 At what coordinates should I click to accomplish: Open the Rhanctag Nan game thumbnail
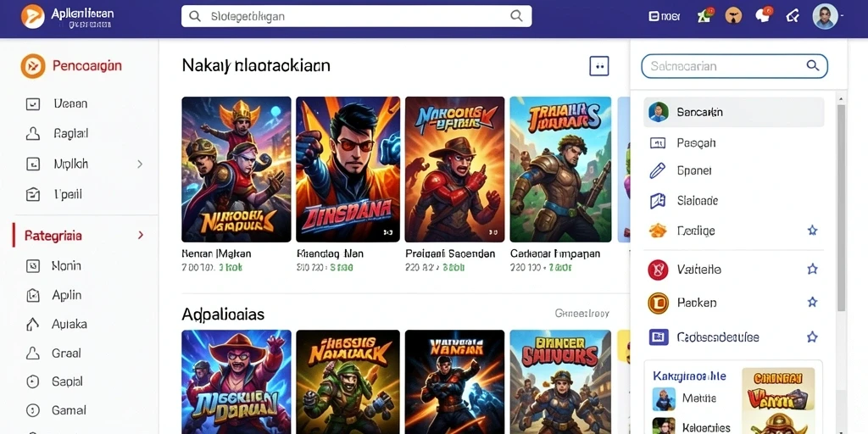(348, 170)
